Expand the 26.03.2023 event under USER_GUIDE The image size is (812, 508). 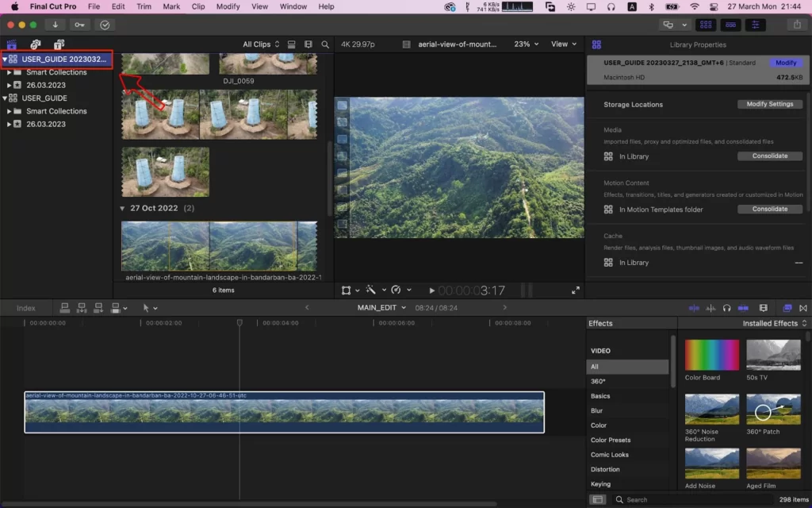[9, 124]
